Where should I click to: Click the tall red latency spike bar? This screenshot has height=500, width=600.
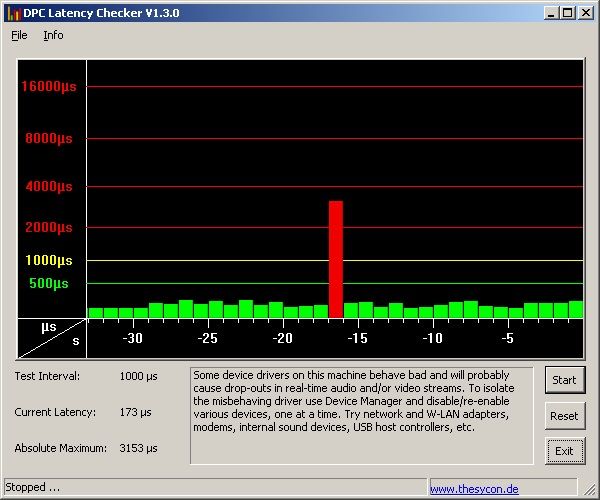336,259
